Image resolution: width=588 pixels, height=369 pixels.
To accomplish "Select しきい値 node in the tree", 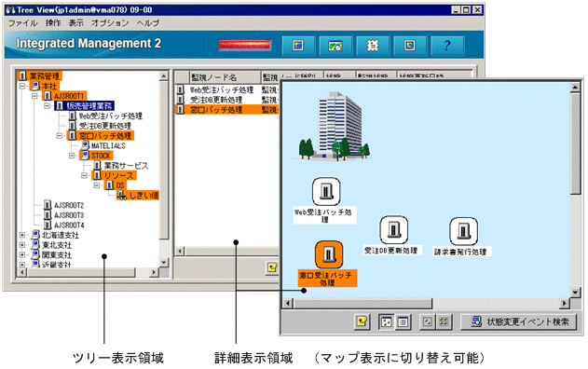I will (x=138, y=195).
